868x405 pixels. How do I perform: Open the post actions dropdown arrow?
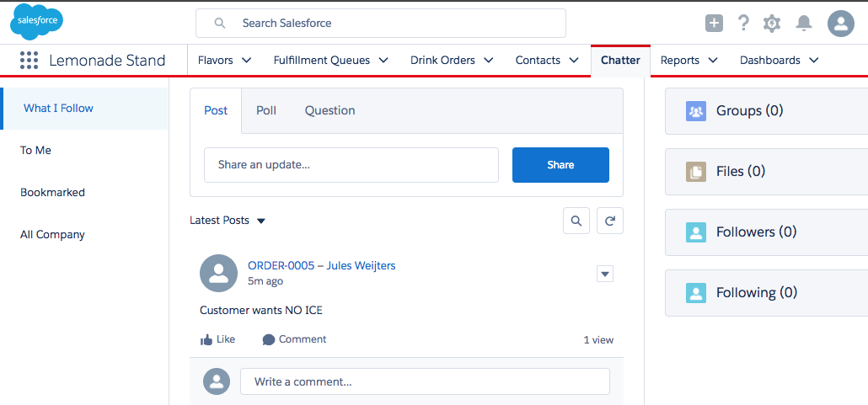(605, 274)
